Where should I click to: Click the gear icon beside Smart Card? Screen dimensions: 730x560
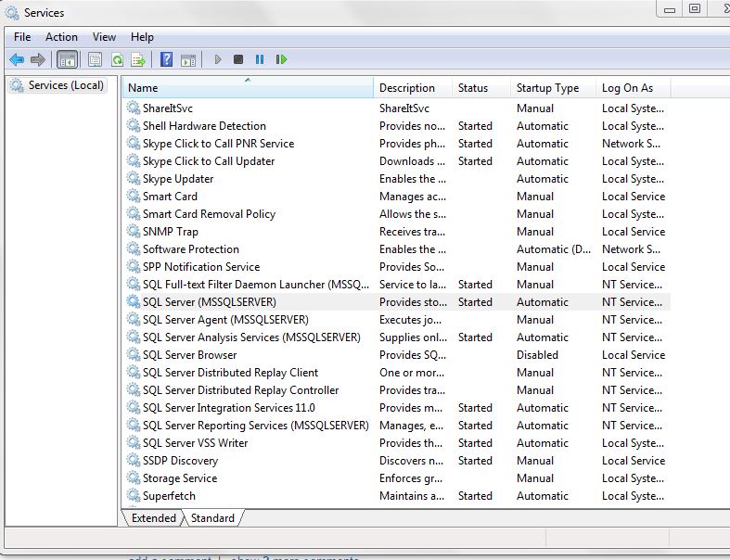pyautogui.click(x=134, y=197)
